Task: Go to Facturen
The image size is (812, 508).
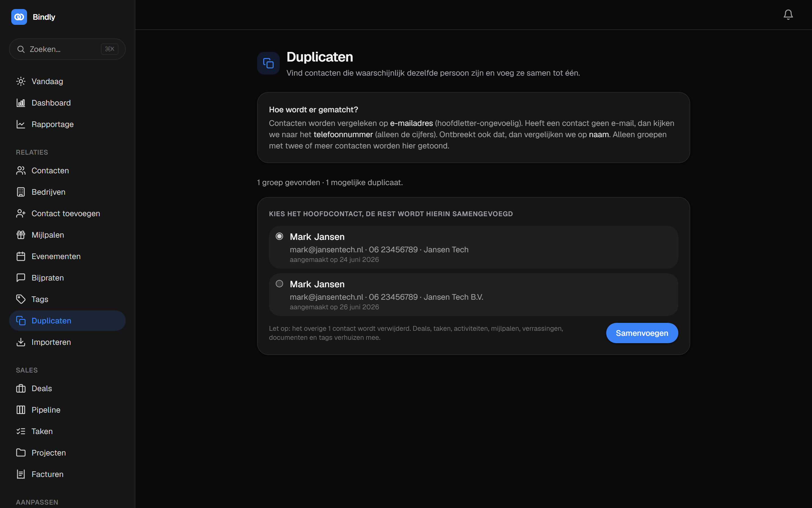Action: 67,474
